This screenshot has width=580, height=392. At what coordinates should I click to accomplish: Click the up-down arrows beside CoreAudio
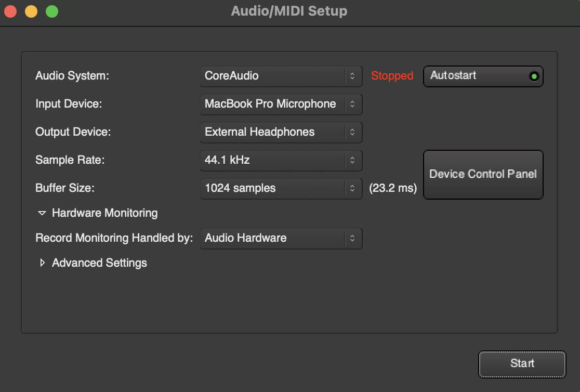352,76
